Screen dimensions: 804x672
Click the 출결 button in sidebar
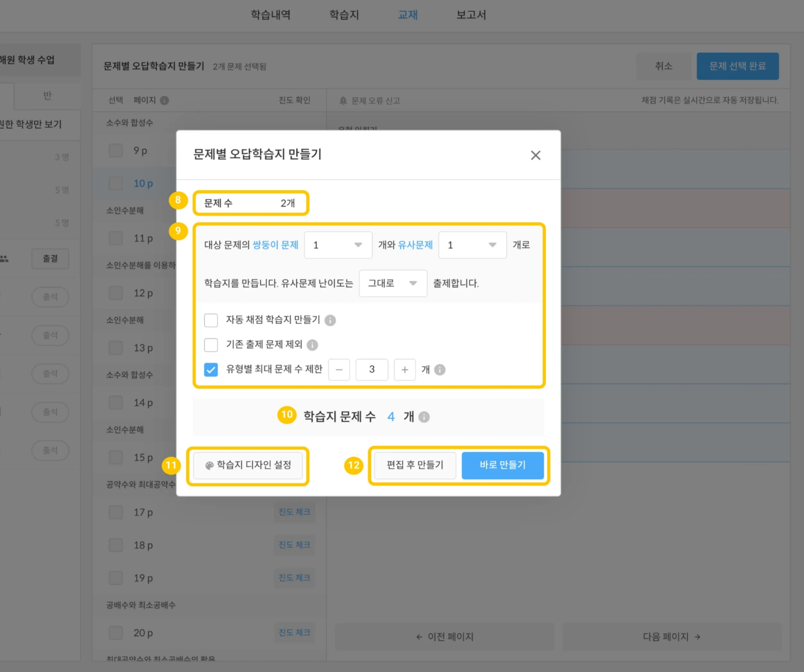tap(50, 259)
